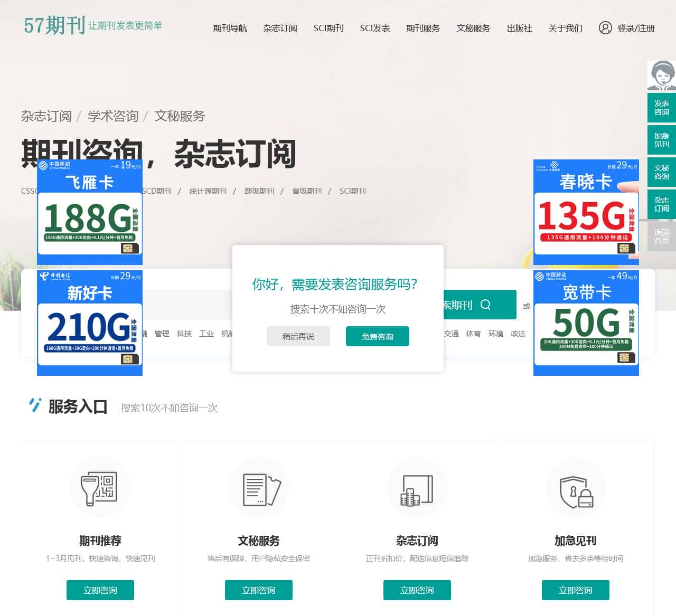This screenshot has height=616, width=676.
Task: Select the 环境 category tag
Action: pos(496,334)
